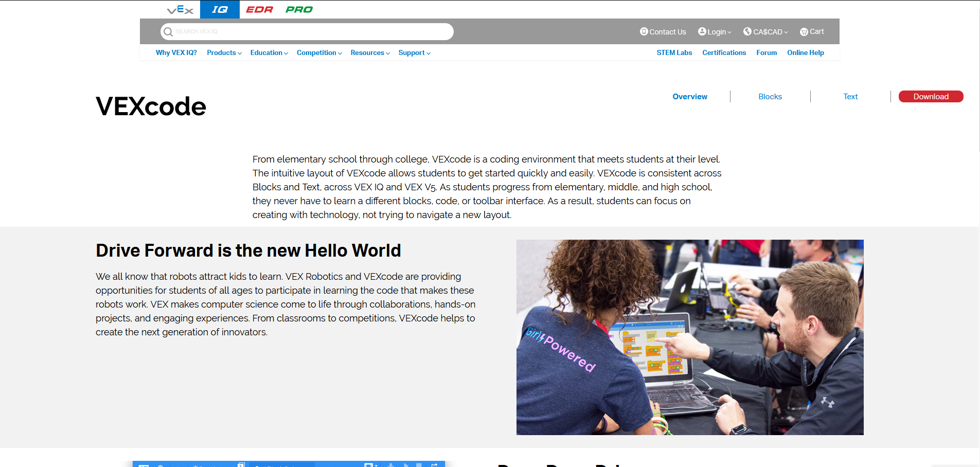Click the VEX logo
Image resolution: width=980 pixels, height=467 pixels.
180,9
